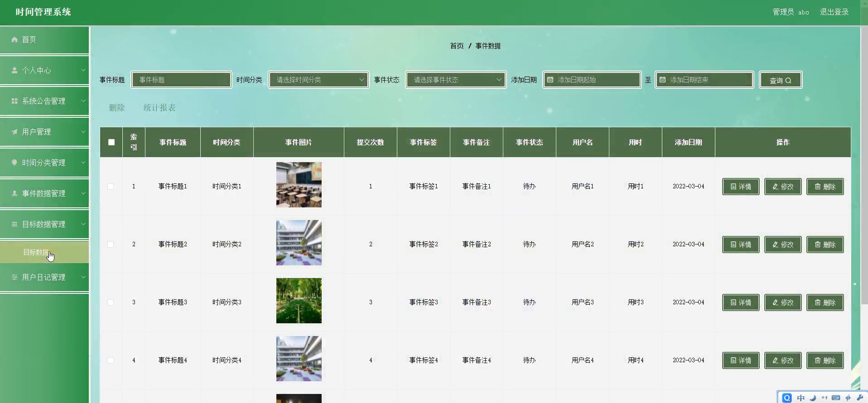This screenshot has height=403, width=868.
Task: Open the 请选择时间分类 dropdown
Action: pyautogui.click(x=318, y=80)
